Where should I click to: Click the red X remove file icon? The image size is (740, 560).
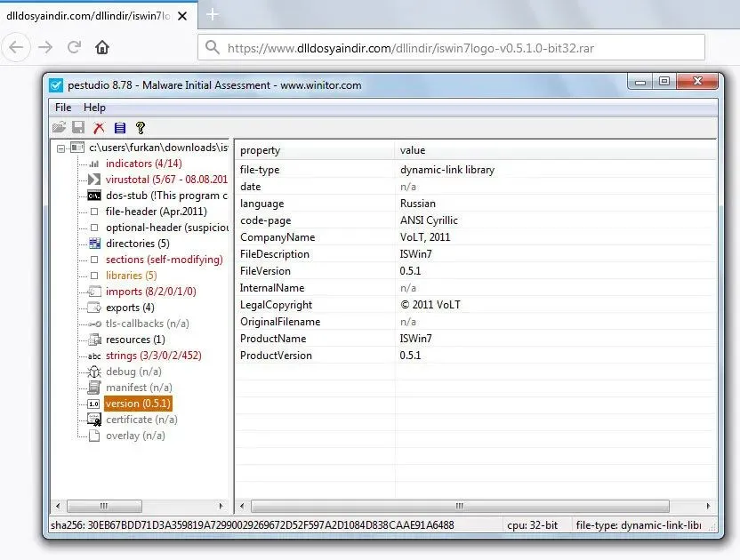point(99,128)
